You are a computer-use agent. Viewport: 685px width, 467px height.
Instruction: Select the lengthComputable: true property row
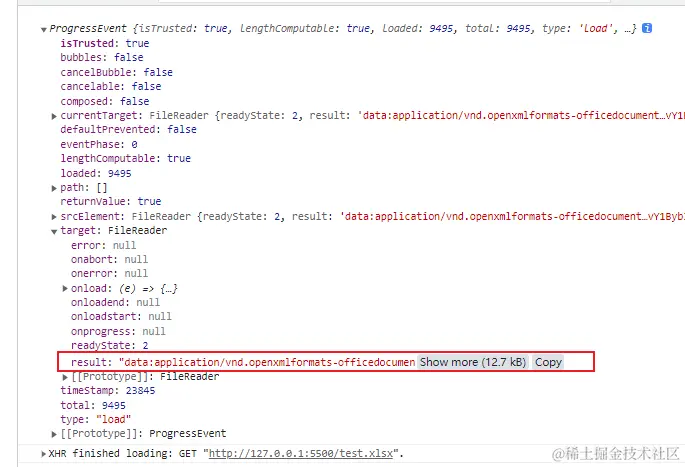pos(125,158)
